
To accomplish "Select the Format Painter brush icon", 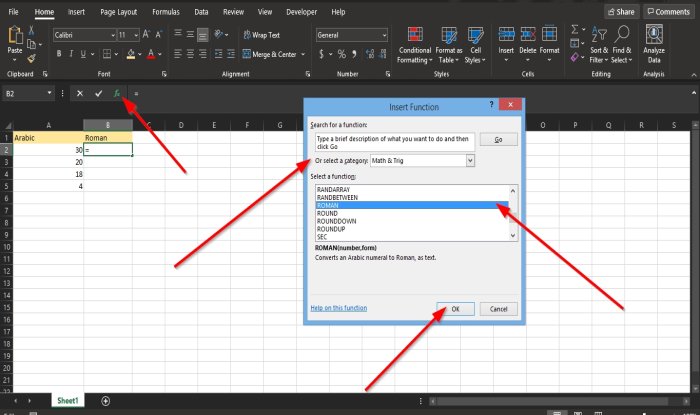I will [31, 58].
